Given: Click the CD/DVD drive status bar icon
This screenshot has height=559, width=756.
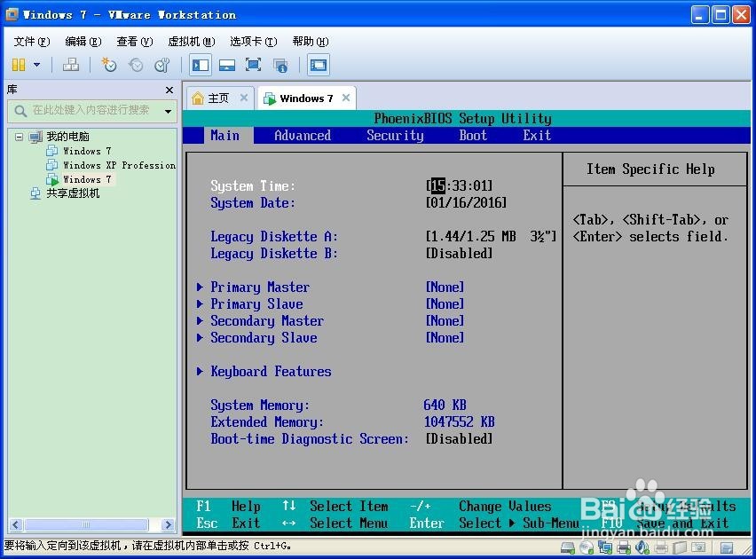Looking at the screenshot, I should tap(587, 547).
